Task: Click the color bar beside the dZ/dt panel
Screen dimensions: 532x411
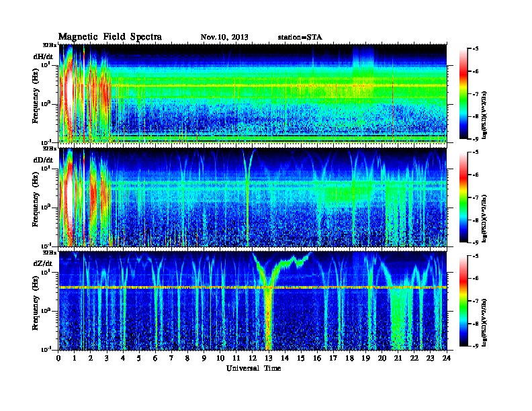Action: pyautogui.click(x=463, y=301)
